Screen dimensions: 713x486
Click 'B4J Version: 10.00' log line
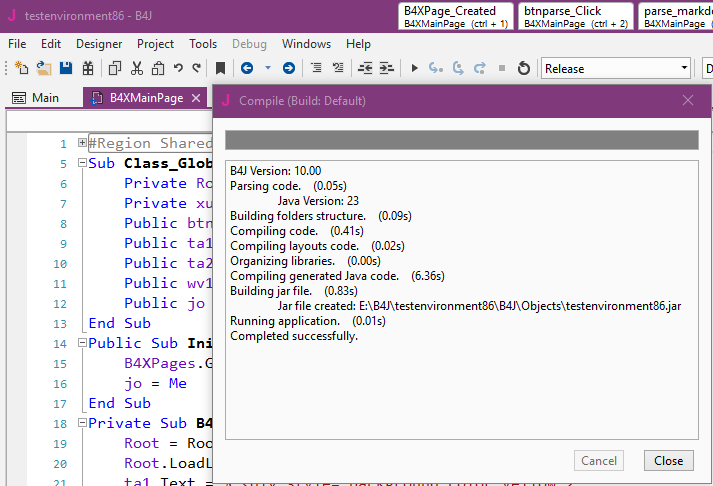pos(276,171)
